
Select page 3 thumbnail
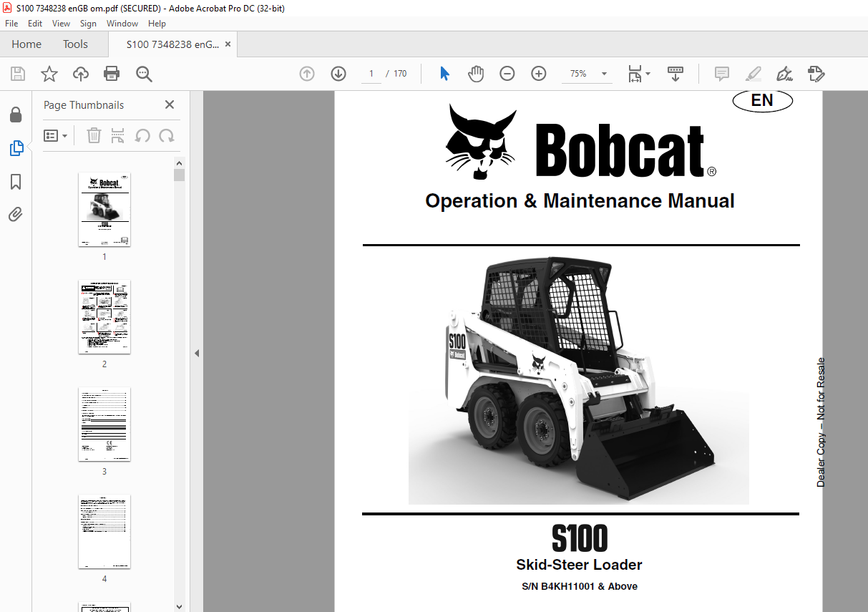point(104,424)
